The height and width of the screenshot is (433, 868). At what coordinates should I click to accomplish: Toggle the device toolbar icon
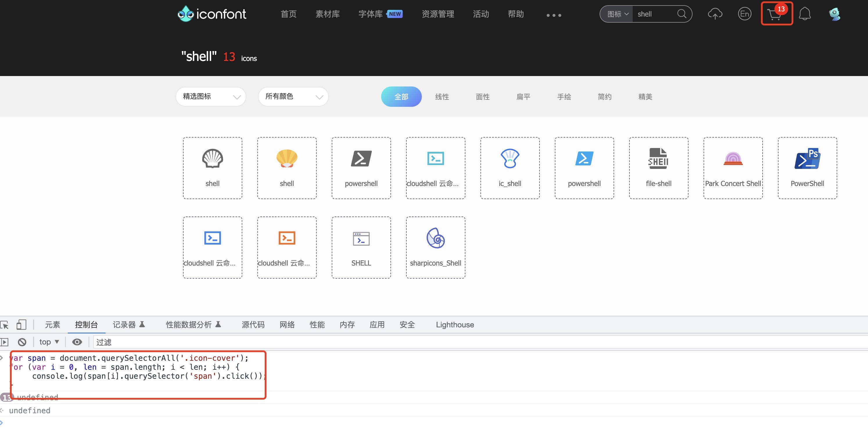tap(21, 324)
